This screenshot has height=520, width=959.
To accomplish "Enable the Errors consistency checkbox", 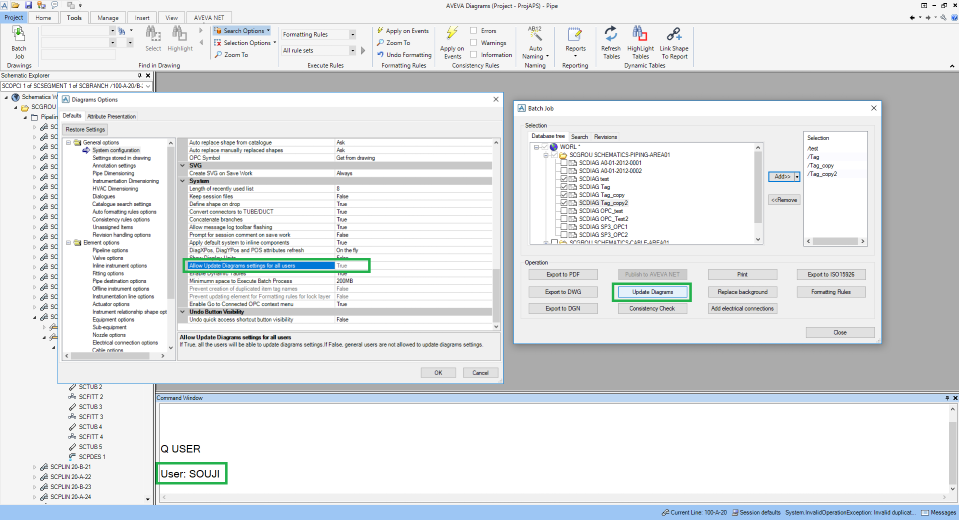I will point(474,31).
